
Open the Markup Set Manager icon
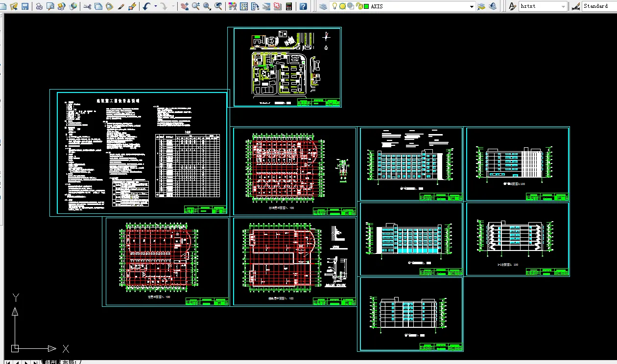[278, 6]
